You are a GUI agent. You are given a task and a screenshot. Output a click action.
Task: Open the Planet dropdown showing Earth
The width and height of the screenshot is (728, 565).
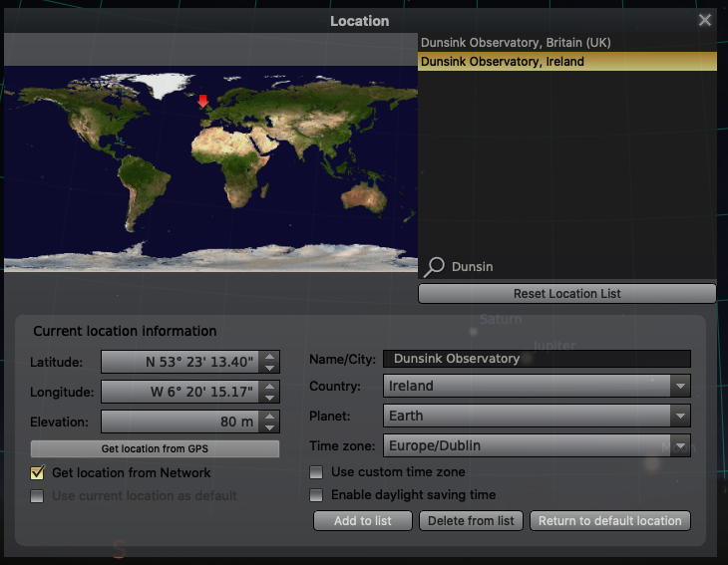pyautogui.click(x=537, y=416)
